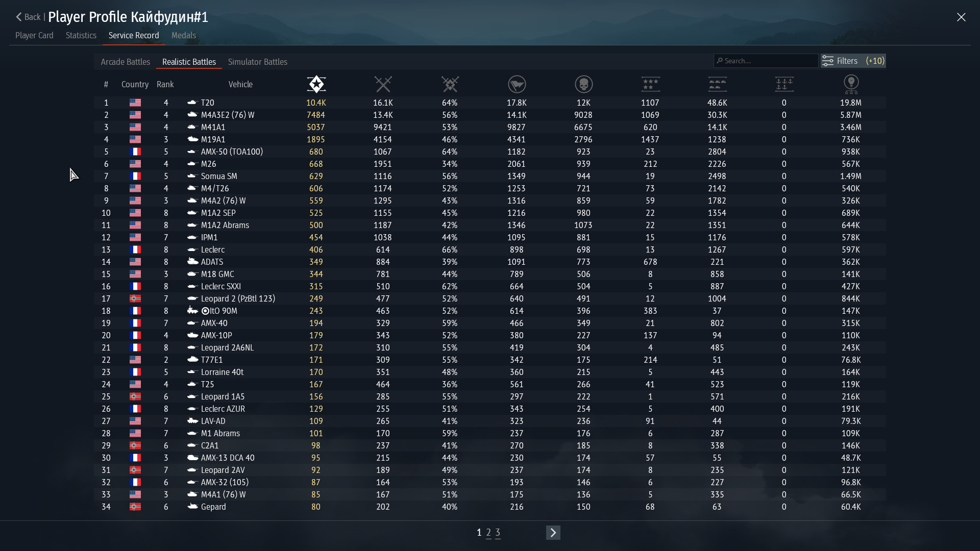980x551 pixels.
Task: Click German flag in C2A1 row
Action: (x=135, y=445)
